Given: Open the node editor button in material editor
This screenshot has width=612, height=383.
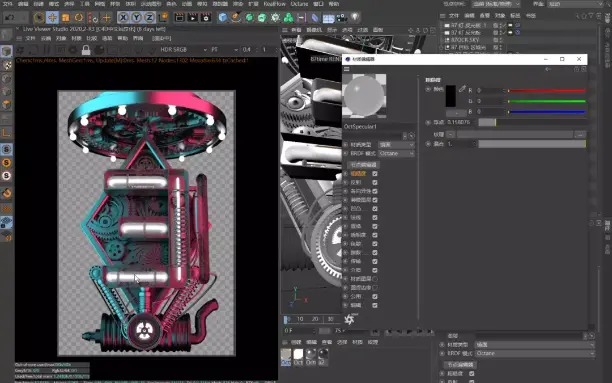Looking at the screenshot, I should tap(363, 165).
